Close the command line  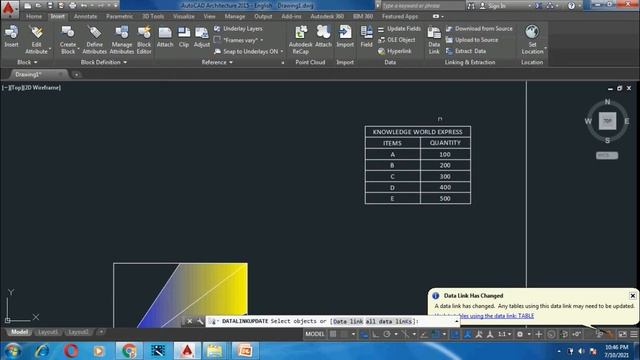pyautogui.click(x=189, y=321)
